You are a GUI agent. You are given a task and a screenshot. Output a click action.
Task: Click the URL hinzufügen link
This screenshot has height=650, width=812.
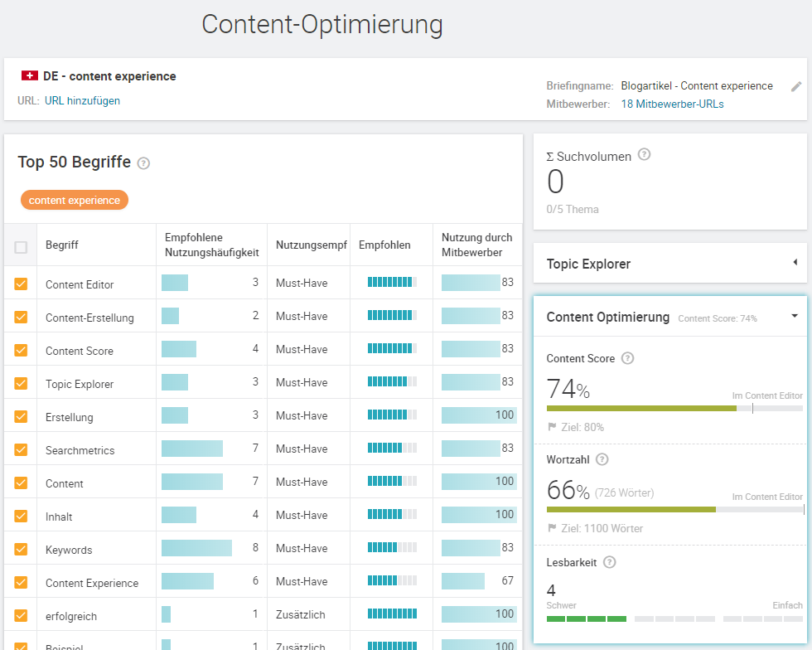coord(82,101)
